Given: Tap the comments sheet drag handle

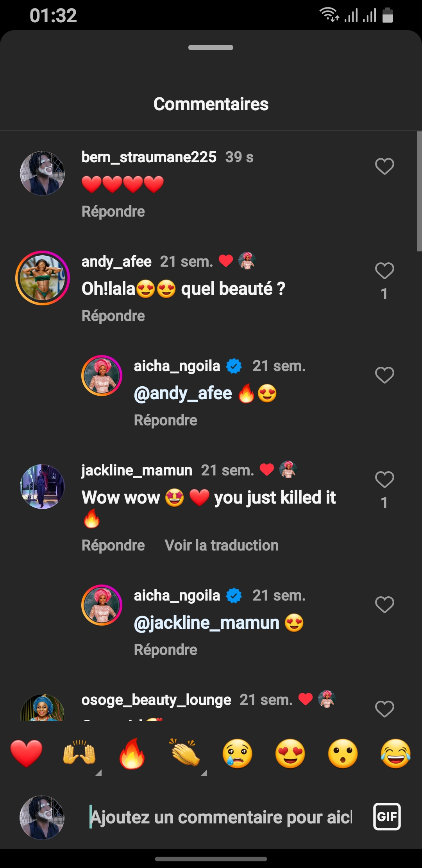Looking at the screenshot, I should 211,48.
